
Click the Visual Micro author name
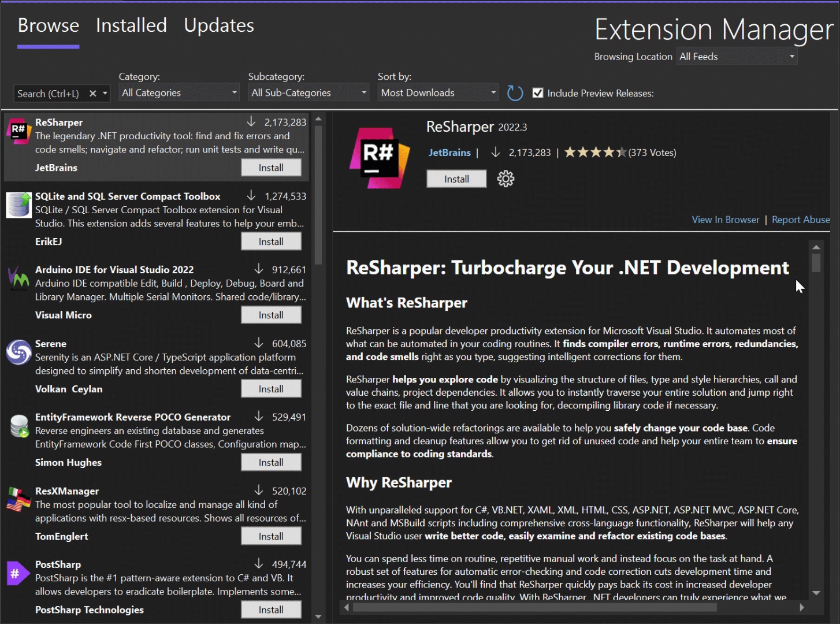[64, 315]
